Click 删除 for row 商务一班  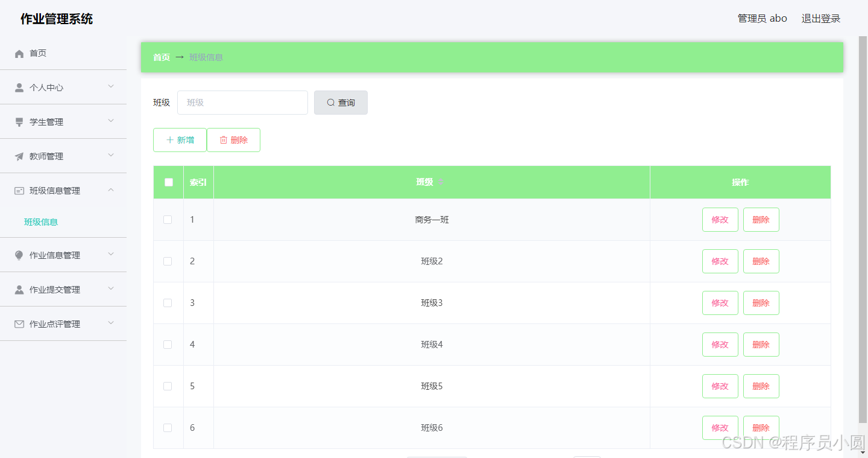point(761,220)
